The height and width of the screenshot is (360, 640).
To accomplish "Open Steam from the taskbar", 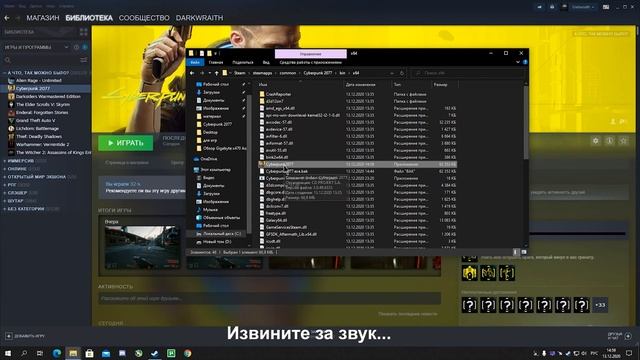I will pos(155,353).
